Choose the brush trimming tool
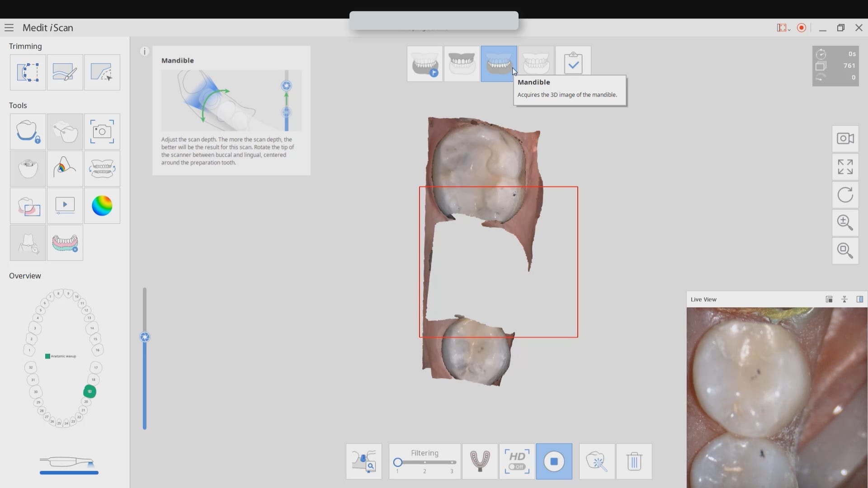This screenshot has width=868, height=488. 65,72
